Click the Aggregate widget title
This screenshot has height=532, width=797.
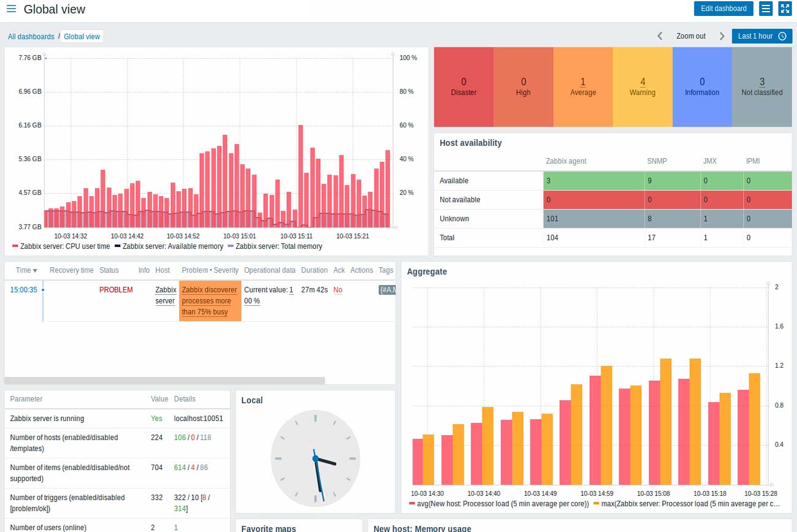427,272
